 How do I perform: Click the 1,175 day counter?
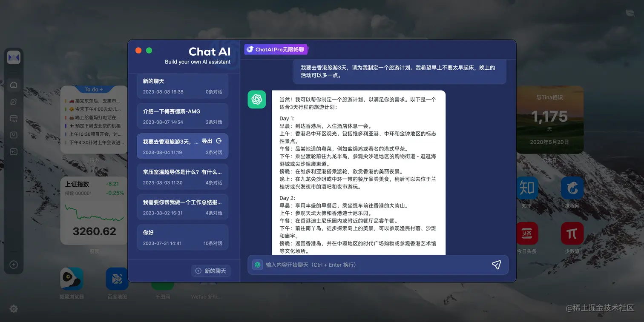pos(549,116)
